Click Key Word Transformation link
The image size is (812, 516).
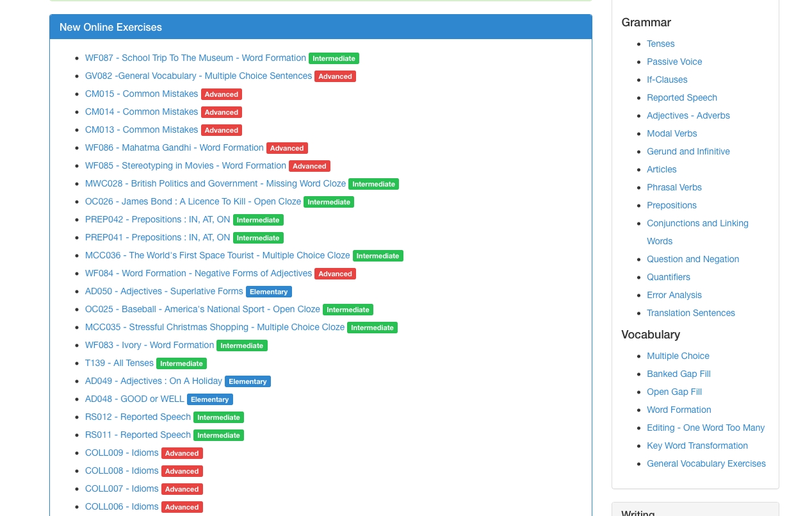(697, 445)
